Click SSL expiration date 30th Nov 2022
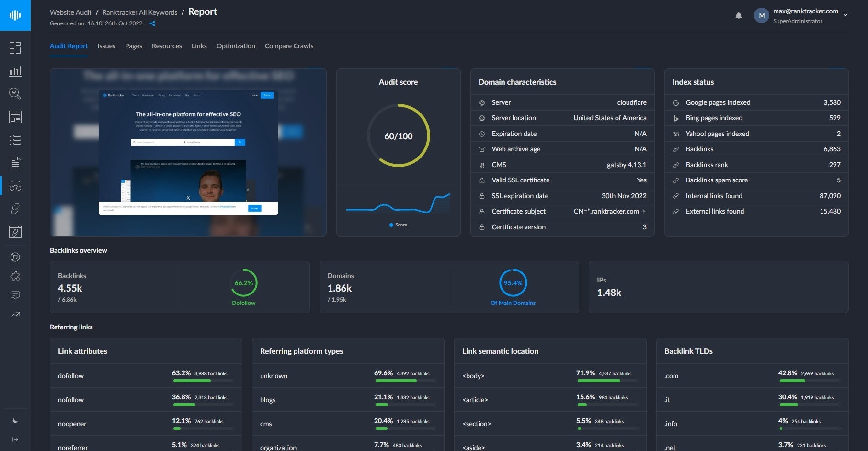The image size is (868, 451). tap(624, 196)
